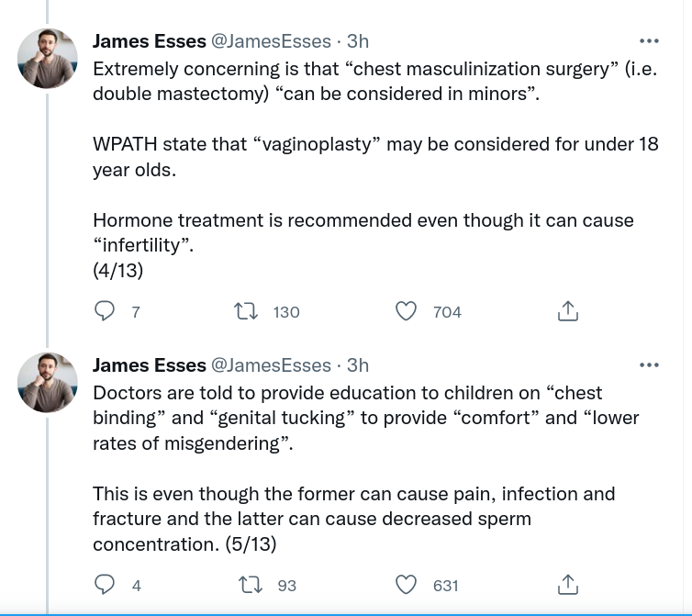
Task: Click the @JamesEsses handle on second tweet
Action: 271,365
